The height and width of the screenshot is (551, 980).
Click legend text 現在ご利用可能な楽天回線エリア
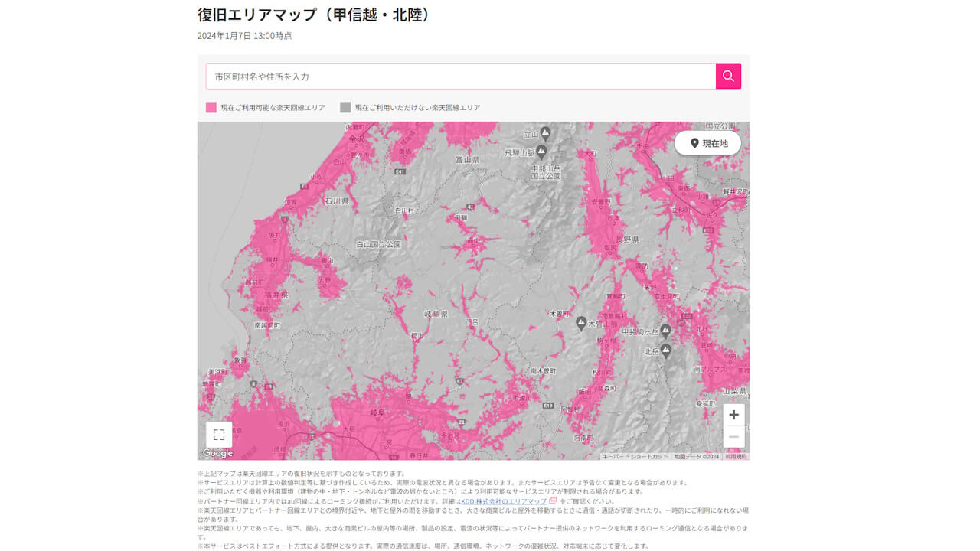[x=273, y=108]
